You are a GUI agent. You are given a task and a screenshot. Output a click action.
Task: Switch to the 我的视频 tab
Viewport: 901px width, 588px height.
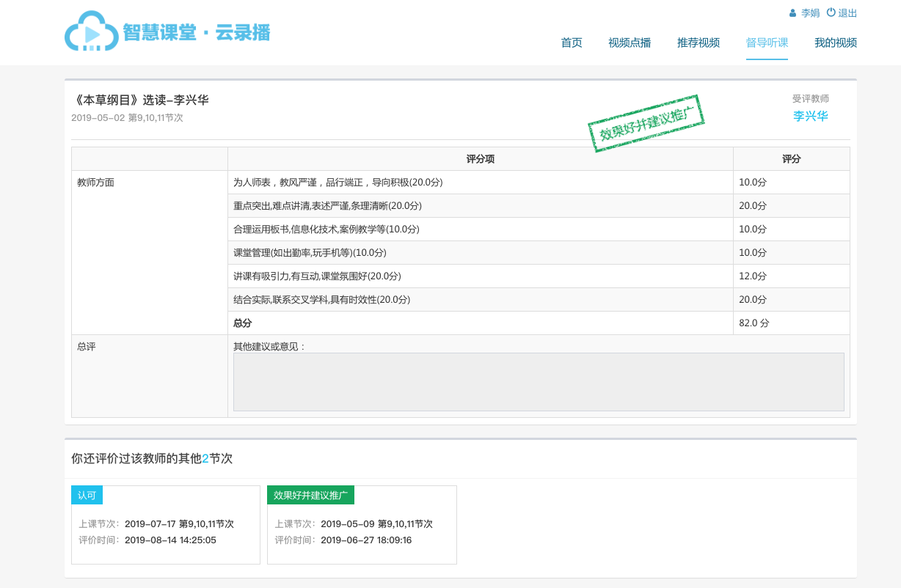coord(836,43)
